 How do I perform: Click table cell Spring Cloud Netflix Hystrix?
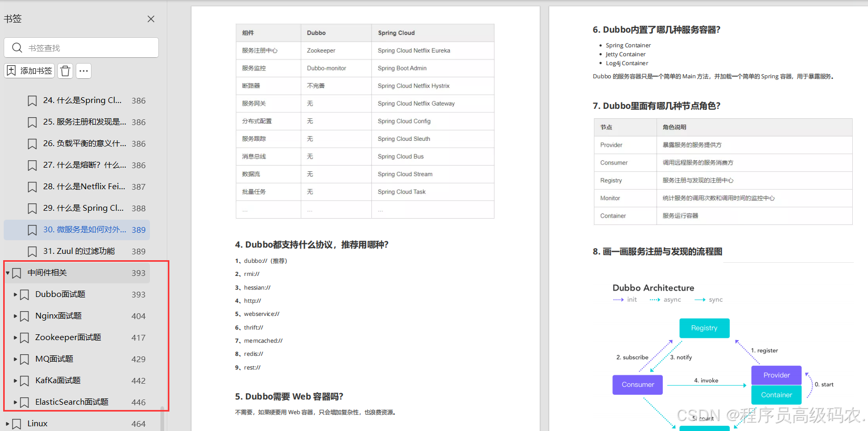pos(413,86)
